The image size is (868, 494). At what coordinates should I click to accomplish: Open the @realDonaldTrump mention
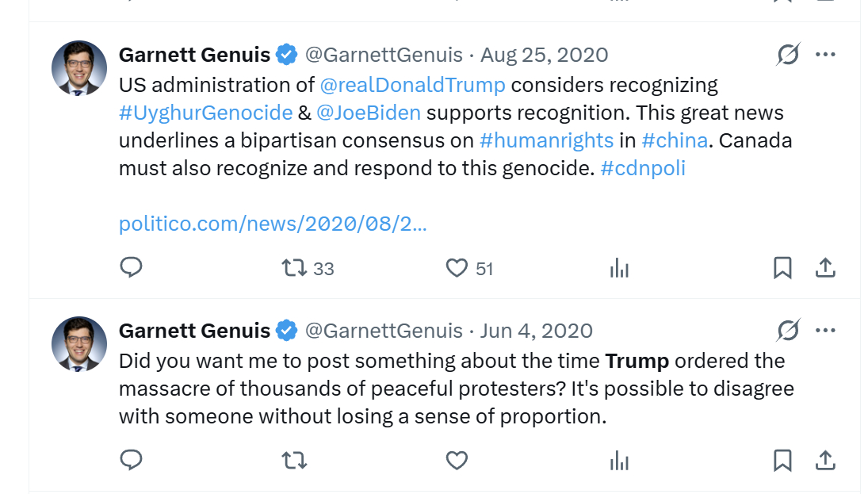click(411, 85)
